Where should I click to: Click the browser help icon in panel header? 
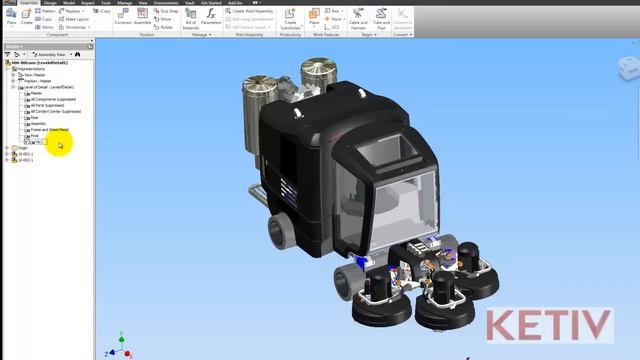pos(90,47)
